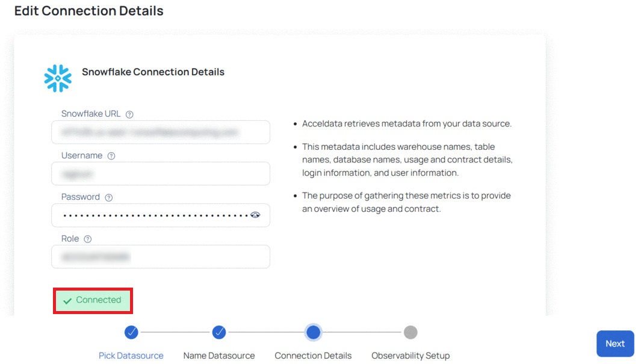Screen dimensions: 638x364
Task: Focus the Username input field
Action: 161,174
